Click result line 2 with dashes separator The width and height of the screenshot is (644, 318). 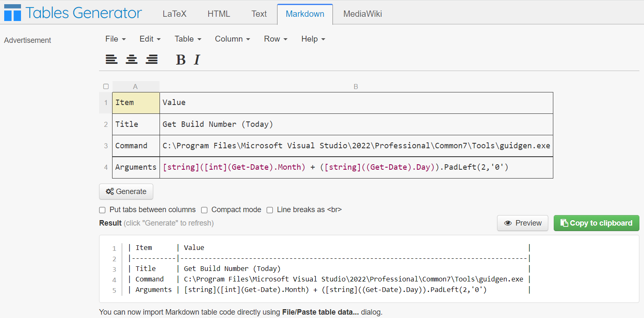click(330, 258)
